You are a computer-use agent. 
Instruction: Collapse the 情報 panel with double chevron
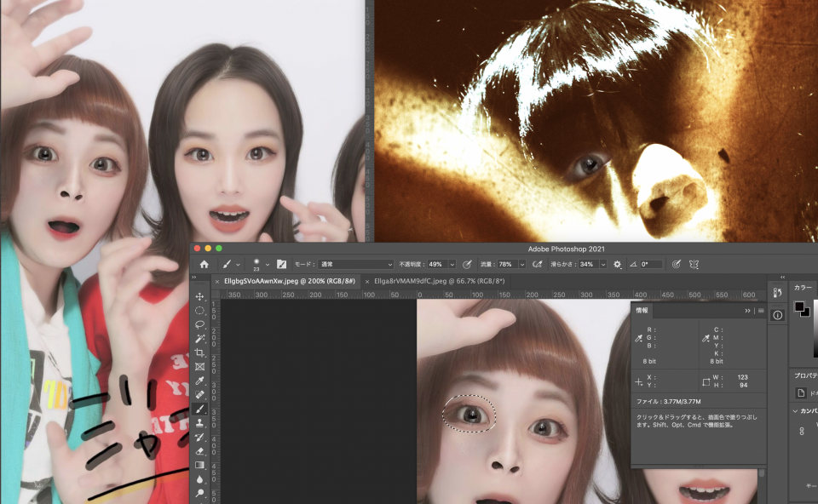pos(747,311)
